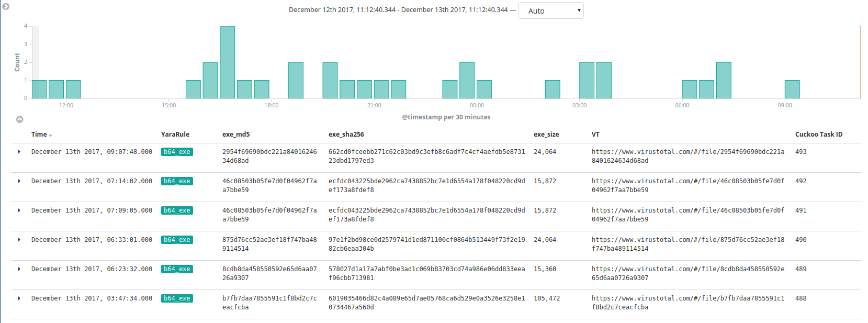The width and height of the screenshot is (868, 323).
Task: Click the exe_size column header
Action: coord(546,135)
